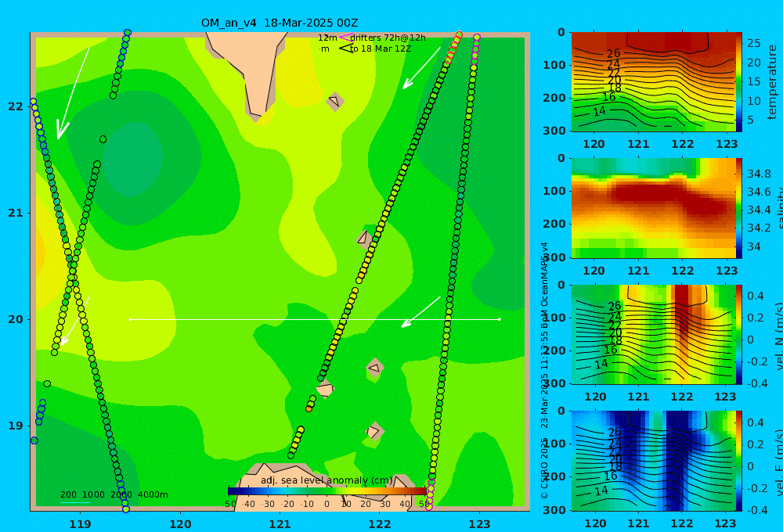The height and width of the screenshot is (532, 783).
Task: Click longitude label 121 on the main map axis
Action: coord(280,524)
